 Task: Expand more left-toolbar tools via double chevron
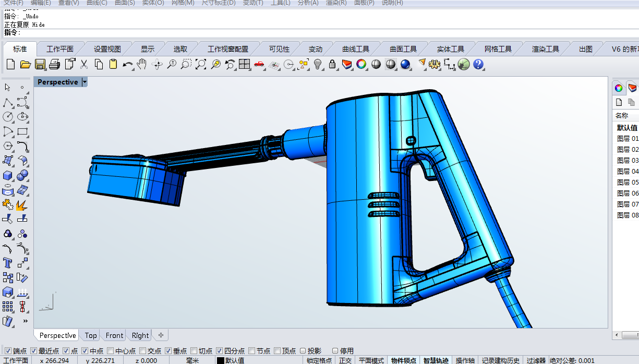pos(25,321)
